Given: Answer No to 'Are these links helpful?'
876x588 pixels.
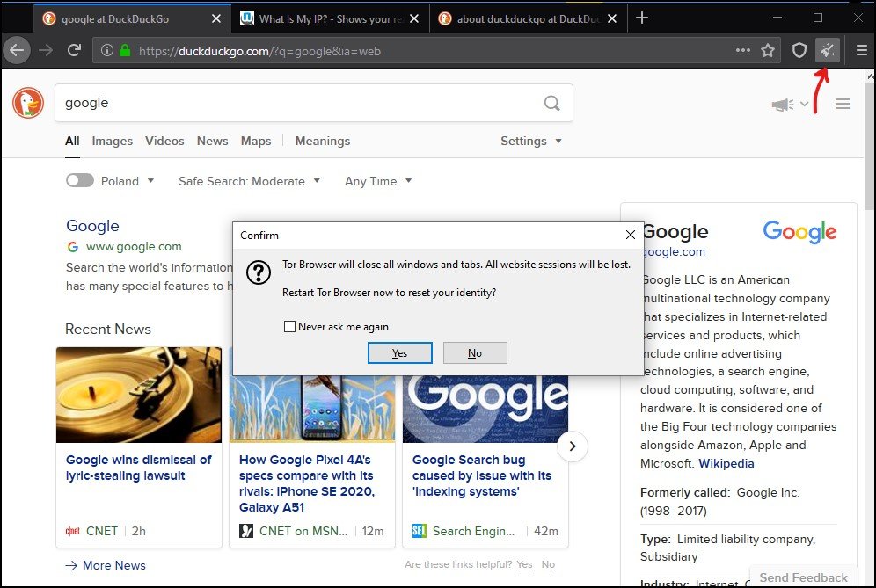Looking at the screenshot, I should (x=548, y=564).
